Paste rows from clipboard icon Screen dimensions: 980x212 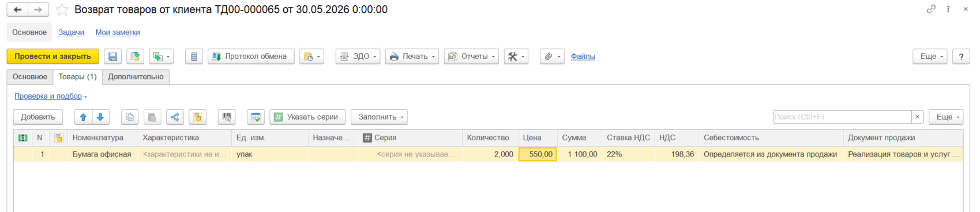pos(152,117)
